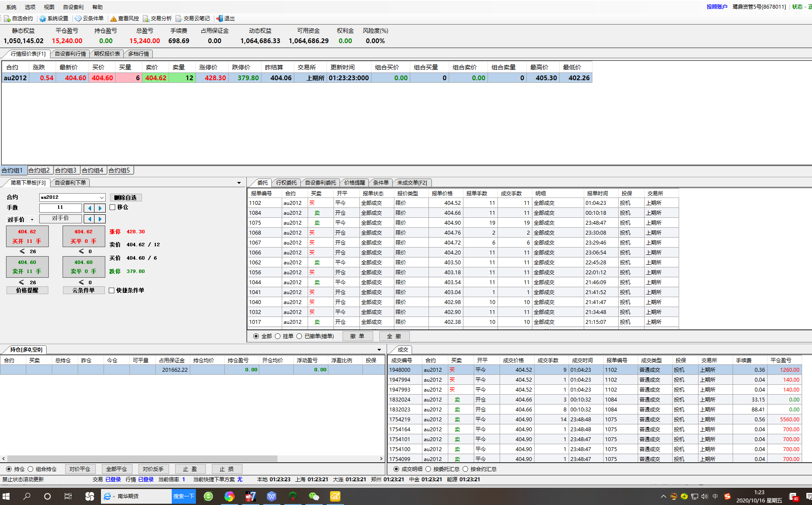Open 系统设置 settings

click(54, 19)
